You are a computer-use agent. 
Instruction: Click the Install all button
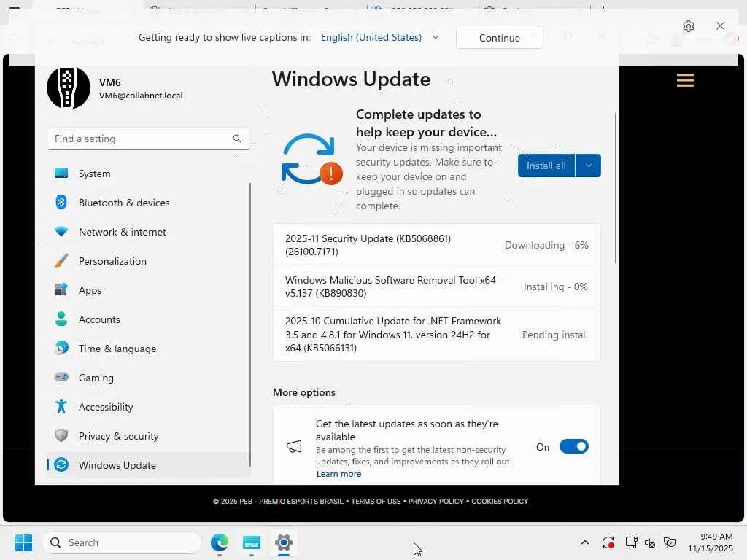tap(546, 166)
